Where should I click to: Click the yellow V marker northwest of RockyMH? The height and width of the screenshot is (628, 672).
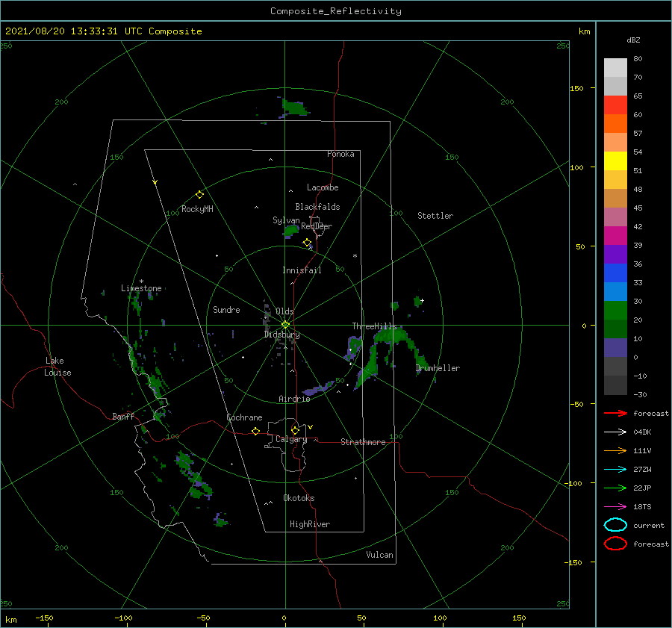[155, 182]
